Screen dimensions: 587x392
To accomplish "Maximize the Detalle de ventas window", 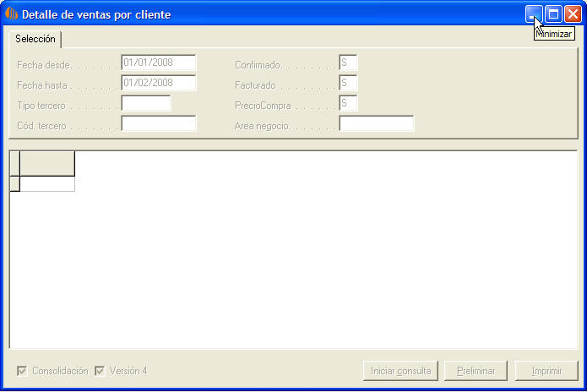I will 553,14.
